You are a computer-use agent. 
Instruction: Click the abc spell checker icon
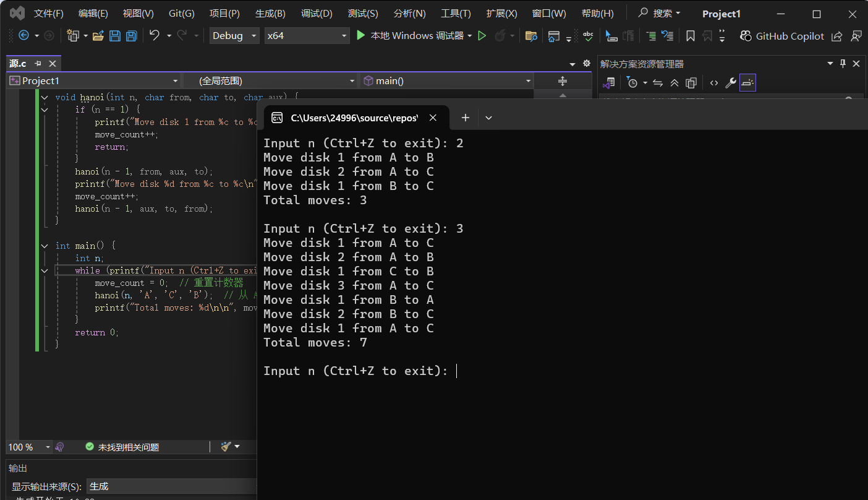click(589, 36)
